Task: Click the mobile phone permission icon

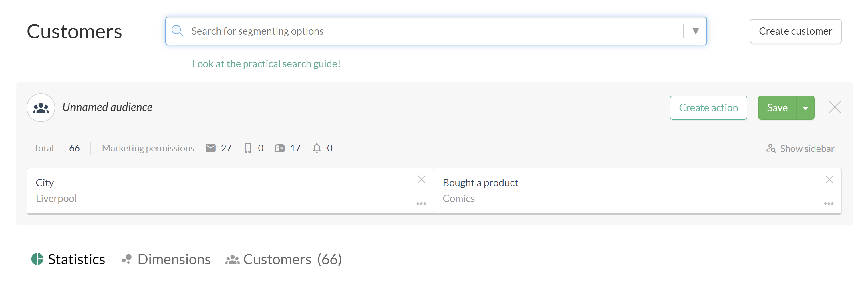Action: 248,148
